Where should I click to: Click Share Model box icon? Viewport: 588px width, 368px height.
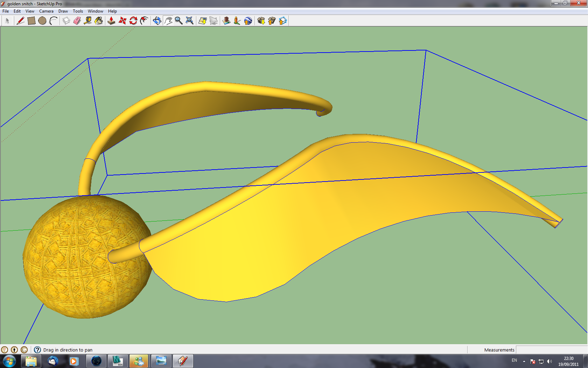click(x=272, y=21)
